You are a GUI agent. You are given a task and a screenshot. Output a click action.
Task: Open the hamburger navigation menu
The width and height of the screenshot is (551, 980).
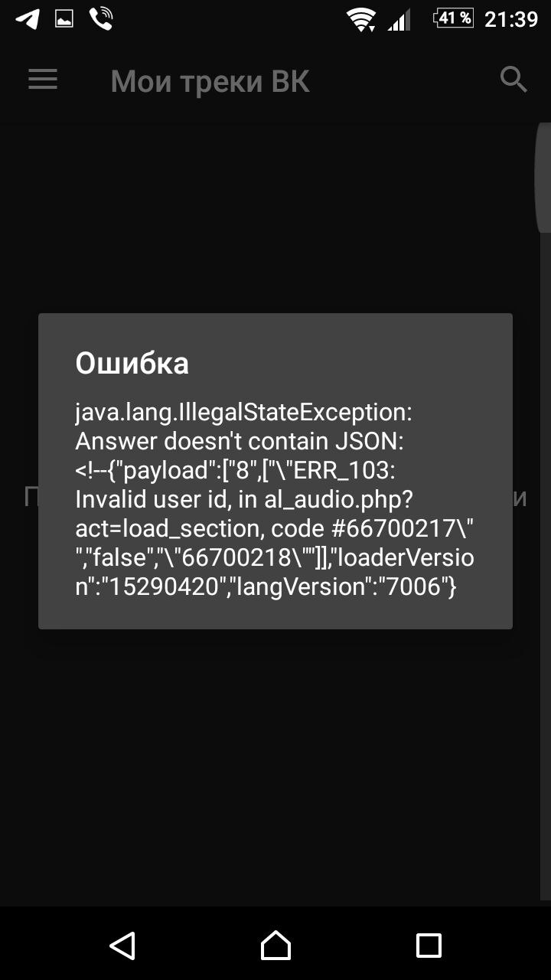[43, 80]
